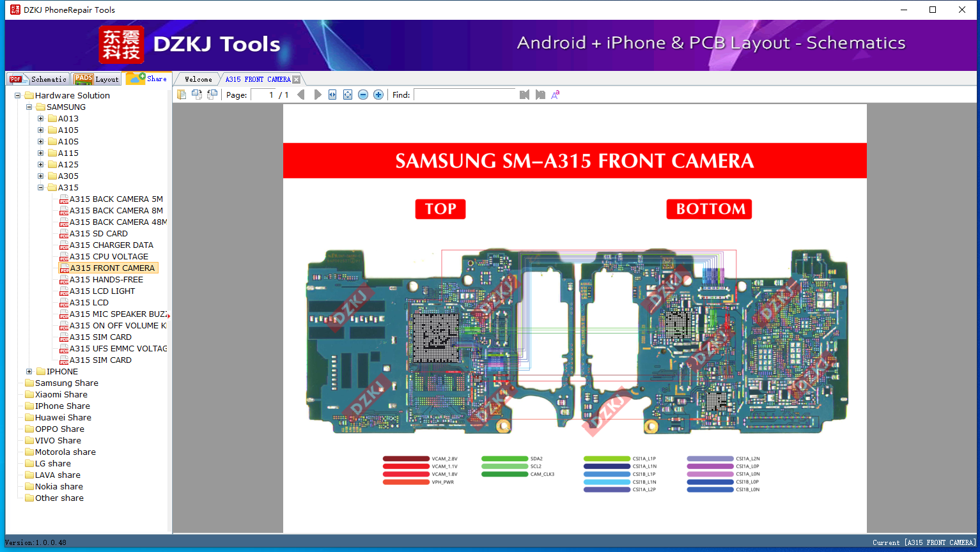Select the Xiaomi Share folder

[x=61, y=395]
